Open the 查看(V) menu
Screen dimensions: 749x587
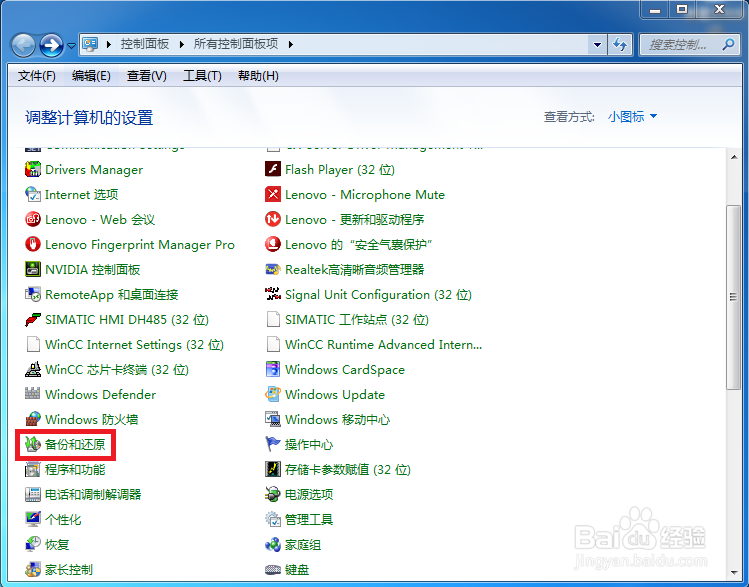[x=147, y=75]
